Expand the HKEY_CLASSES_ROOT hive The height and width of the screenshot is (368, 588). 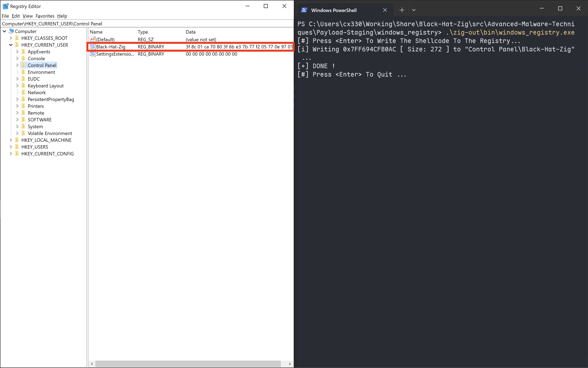(11, 38)
